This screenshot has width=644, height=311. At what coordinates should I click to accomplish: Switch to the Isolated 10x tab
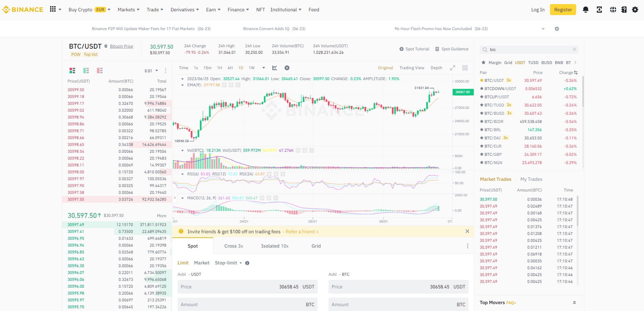[x=275, y=246]
